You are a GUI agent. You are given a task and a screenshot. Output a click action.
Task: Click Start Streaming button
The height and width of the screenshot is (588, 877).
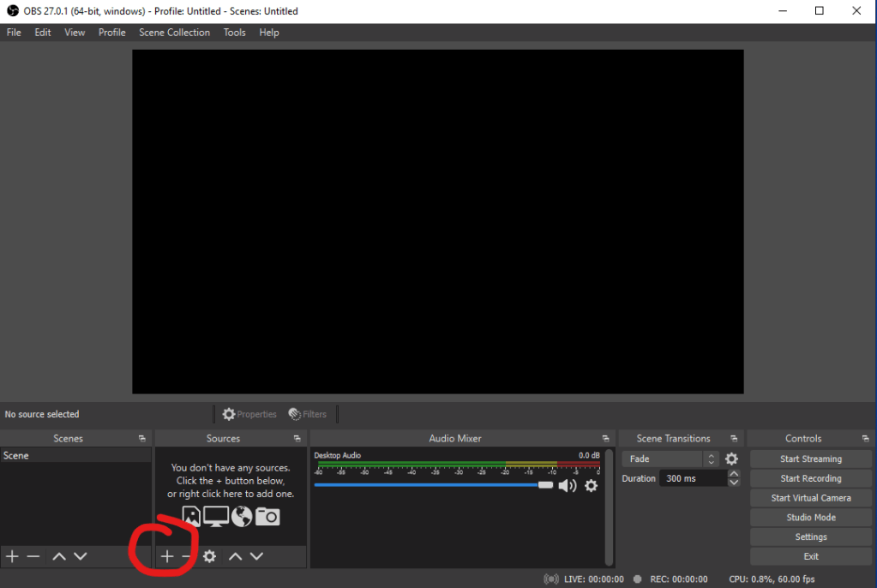click(x=810, y=459)
